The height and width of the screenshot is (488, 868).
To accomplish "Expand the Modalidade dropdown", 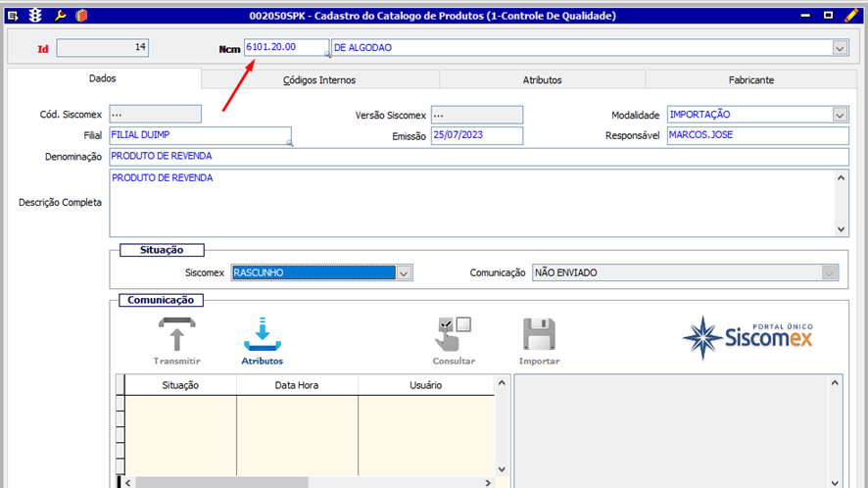I will (x=840, y=116).
